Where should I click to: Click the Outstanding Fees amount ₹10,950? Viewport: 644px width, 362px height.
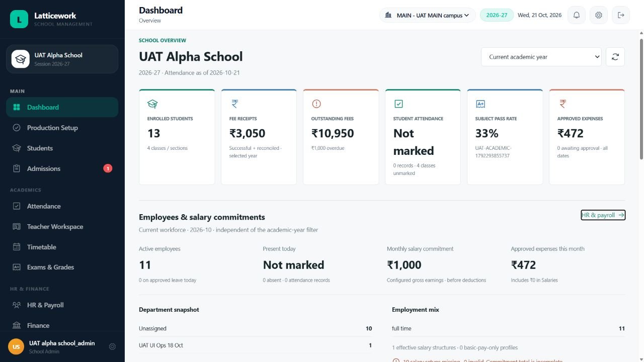(x=333, y=133)
